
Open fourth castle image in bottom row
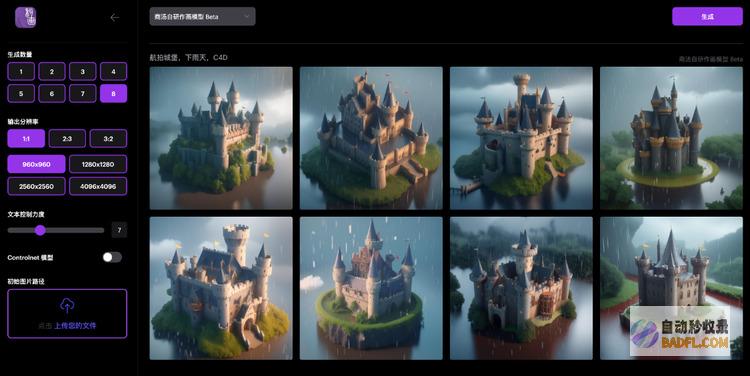click(672, 288)
